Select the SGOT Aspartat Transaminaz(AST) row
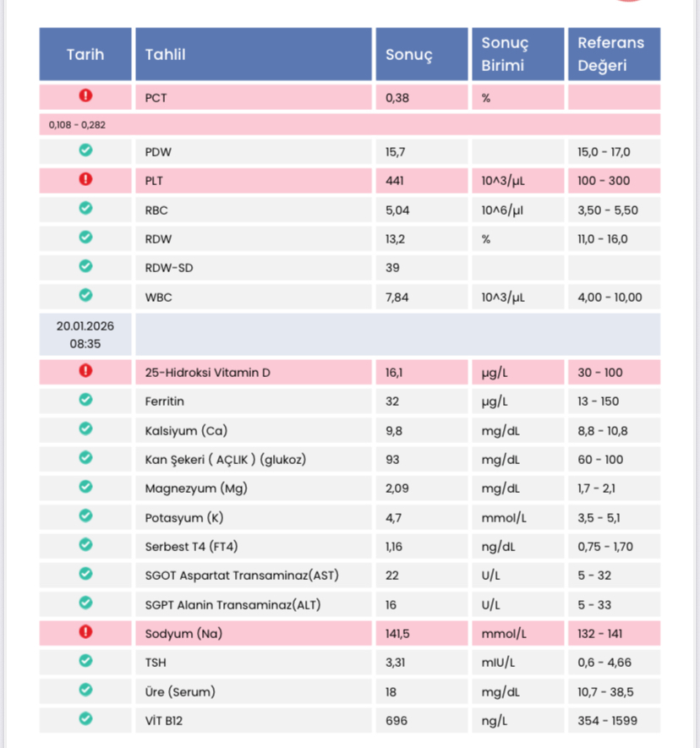This screenshot has width=700, height=748. [x=350, y=576]
